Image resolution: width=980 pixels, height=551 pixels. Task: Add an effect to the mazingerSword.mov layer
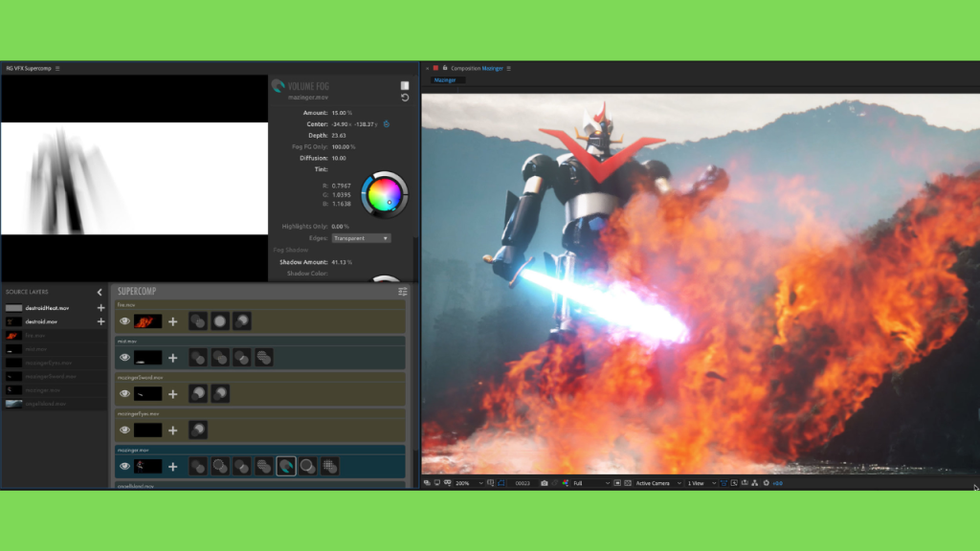point(173,394)
